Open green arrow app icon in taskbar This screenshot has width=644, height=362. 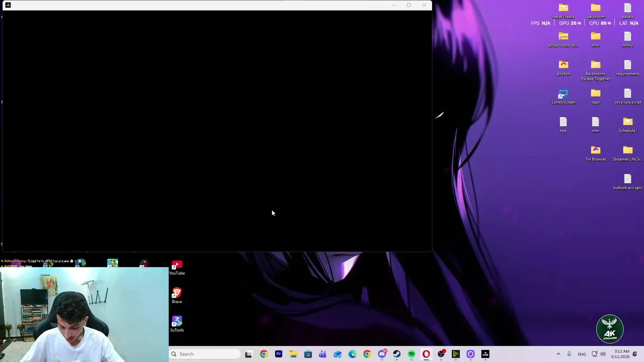click(456, 354)
